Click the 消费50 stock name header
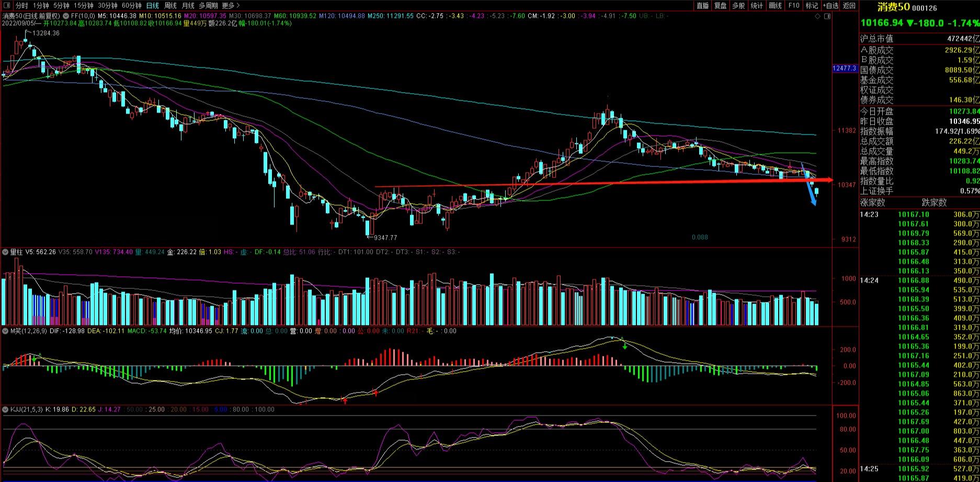The image size is (980, 482). click(894, 7)
